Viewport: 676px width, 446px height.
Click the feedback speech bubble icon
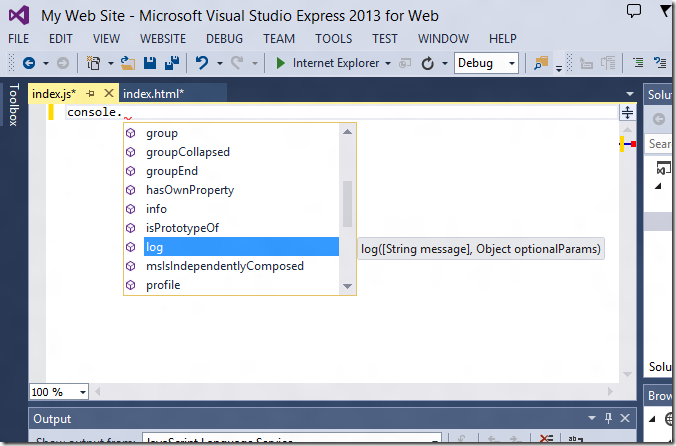point(634,13)
